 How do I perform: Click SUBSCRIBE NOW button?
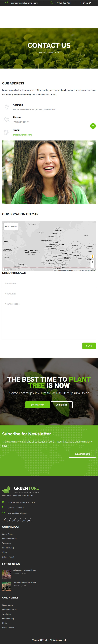click(x=82, y=454)
